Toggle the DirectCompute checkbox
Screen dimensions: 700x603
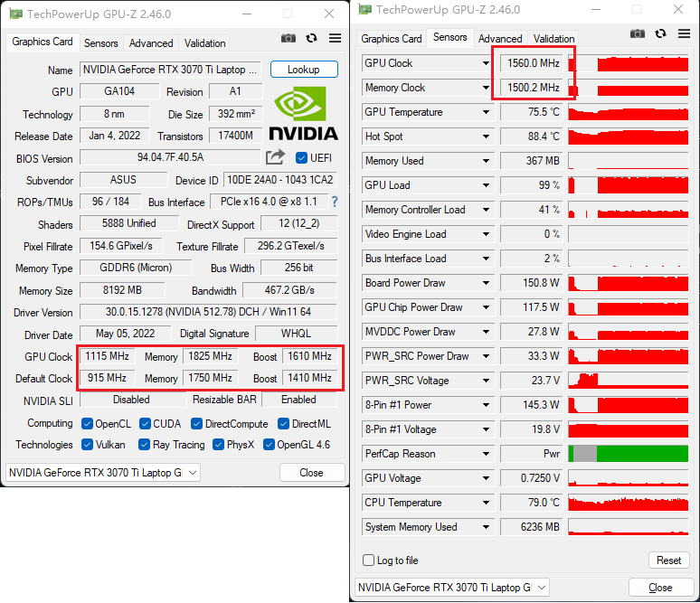(x=196, y=424)
